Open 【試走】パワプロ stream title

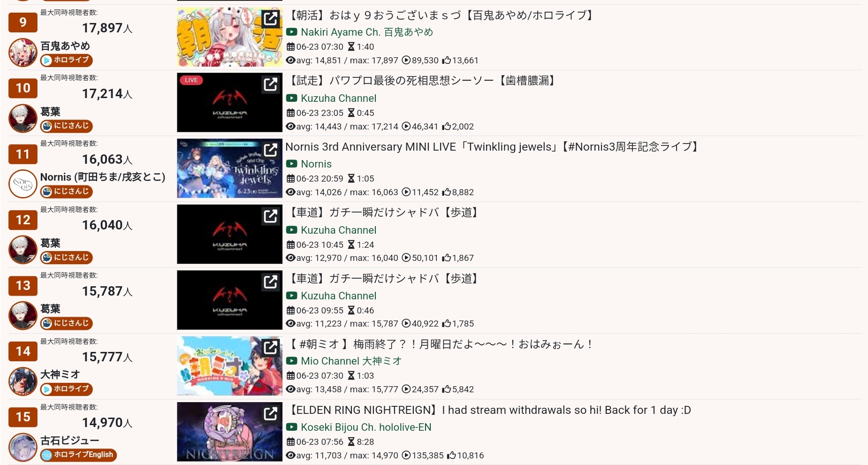click(421, 81)
